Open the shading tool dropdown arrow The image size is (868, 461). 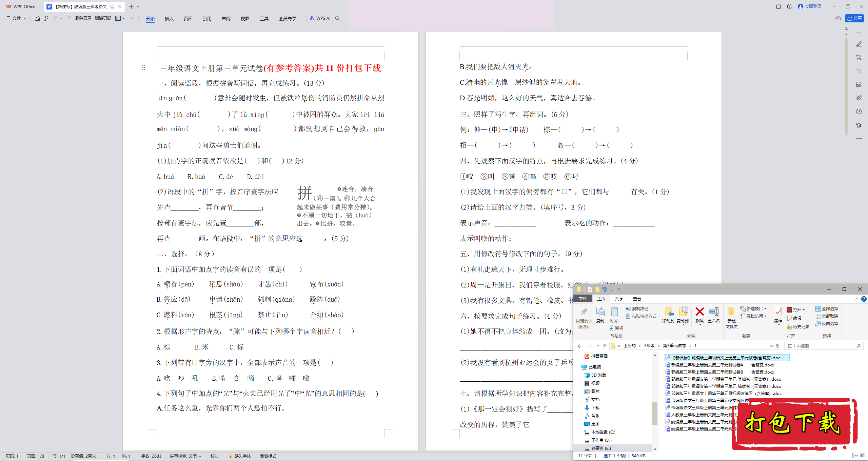pyautogui.click(x=123, y=18)
